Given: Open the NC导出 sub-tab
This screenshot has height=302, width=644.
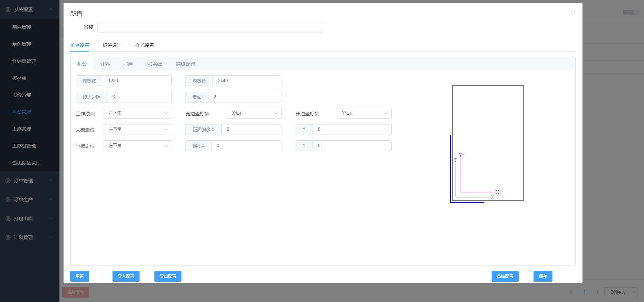Looking at the screenshot, I should (x=154, y=64).
